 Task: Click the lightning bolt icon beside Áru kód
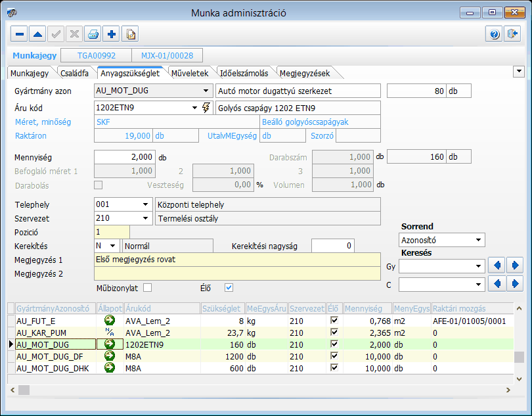pyautogui.click(x=206, y=108)
